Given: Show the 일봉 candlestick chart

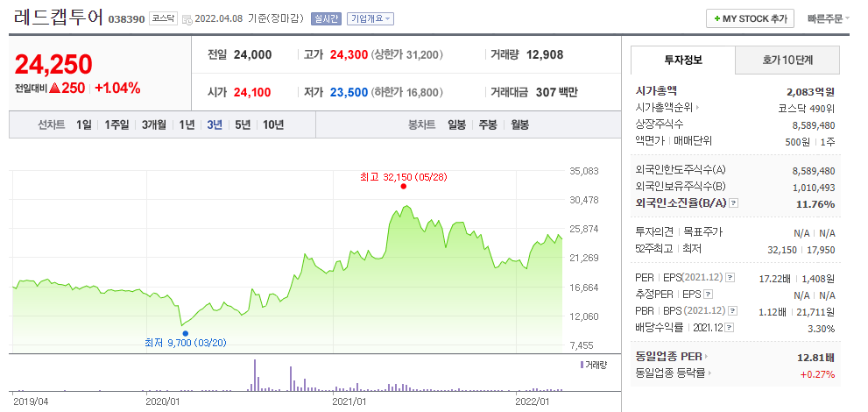Looking at the screenshot, I should (456, 125).
